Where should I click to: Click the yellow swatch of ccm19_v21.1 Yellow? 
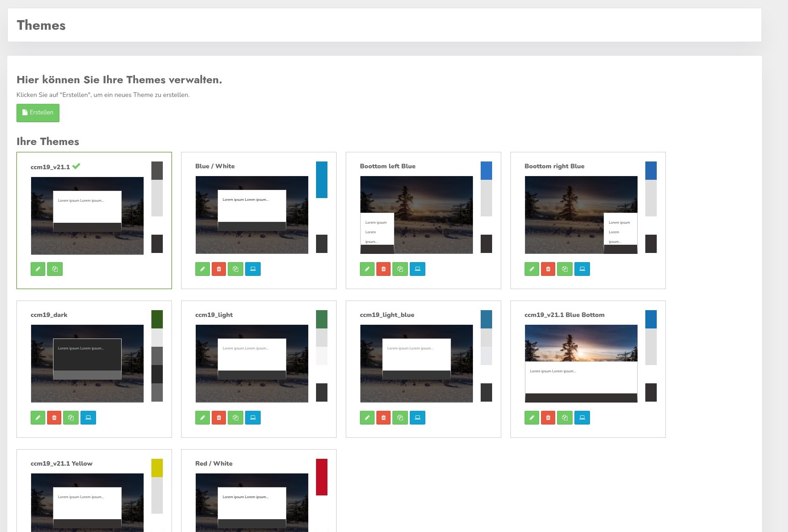pyautogui.click(x=157, y=468)
